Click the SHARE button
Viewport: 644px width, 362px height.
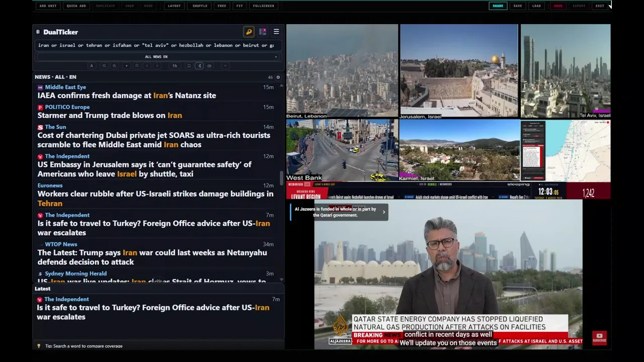[498, 6]
